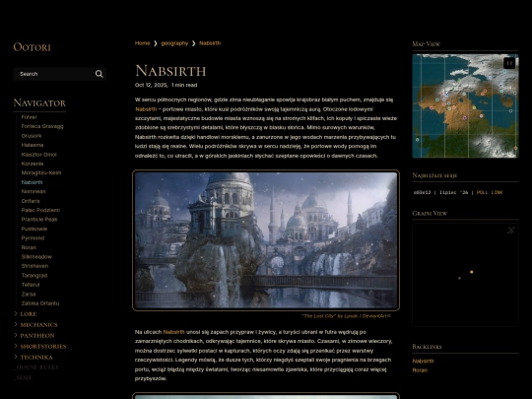Viewport: 532px width, 399px height.
Task: Open Pustkowie in the navigator
Action: [34, 229]
